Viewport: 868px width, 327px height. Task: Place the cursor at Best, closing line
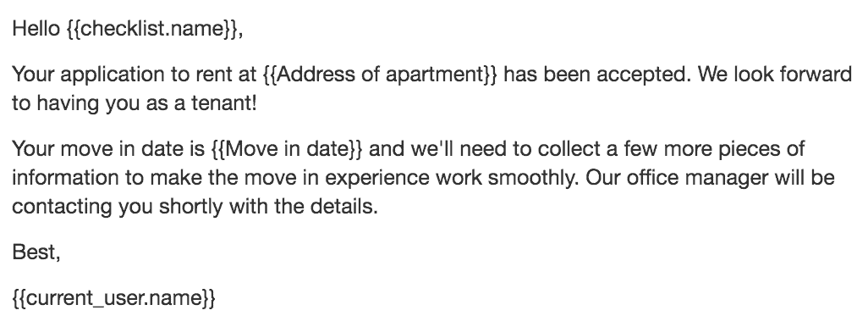click(x=36, y=252)
